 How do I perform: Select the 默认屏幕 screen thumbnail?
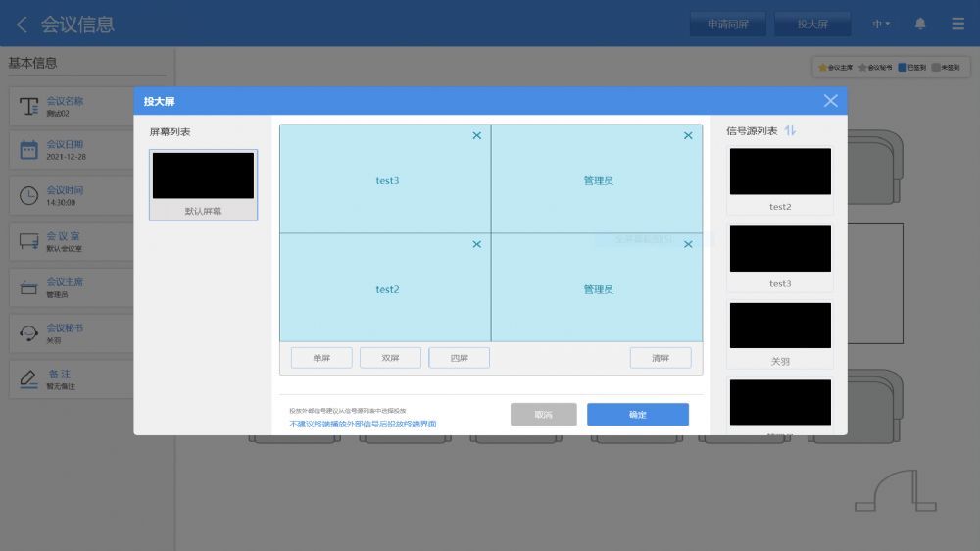click(x=203, y=183)
